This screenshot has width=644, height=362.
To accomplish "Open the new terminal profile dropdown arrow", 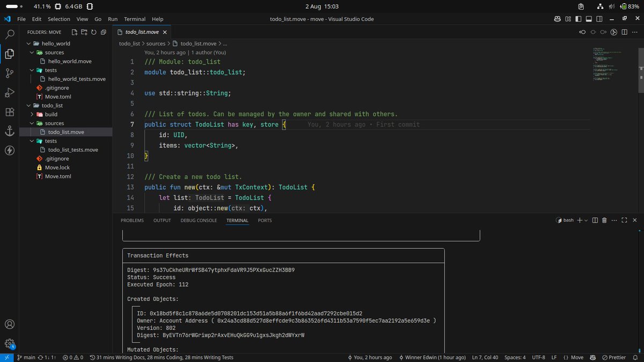I will pos(586,220).
